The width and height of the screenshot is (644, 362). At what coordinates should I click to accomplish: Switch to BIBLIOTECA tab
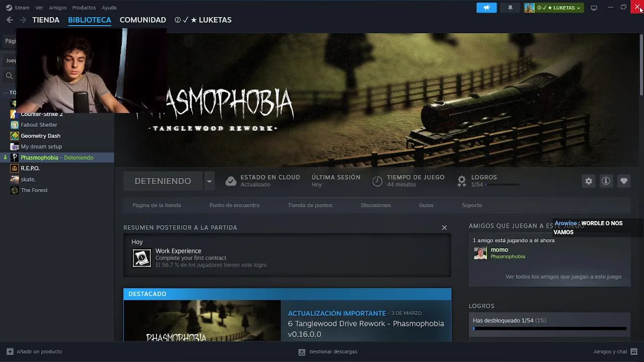tap(90, 20)
